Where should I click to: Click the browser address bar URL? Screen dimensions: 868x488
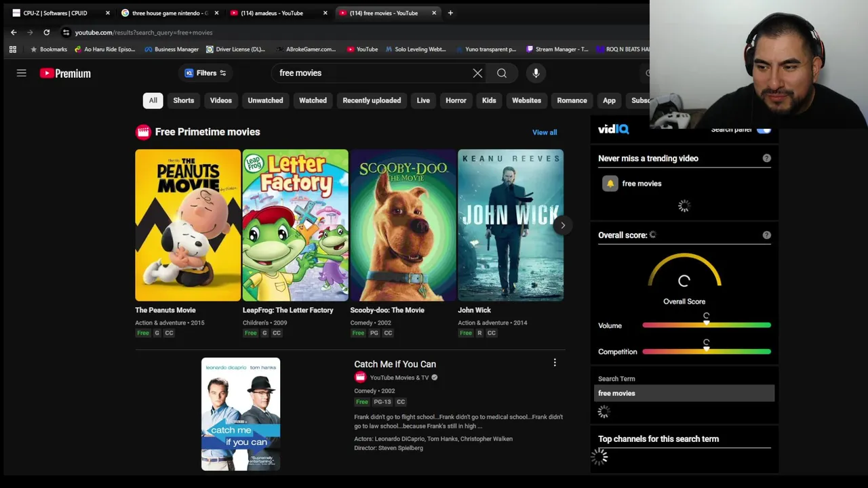(144, 33)
